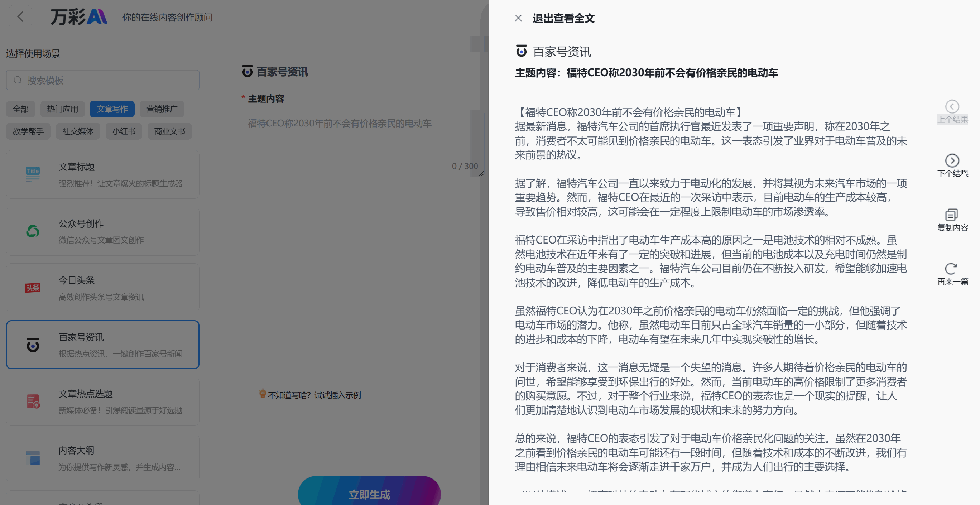Click the paragraph starting 总的来说
Image resolution: width=980 pixels, height=505 pixels.
[x=711, y=452]
